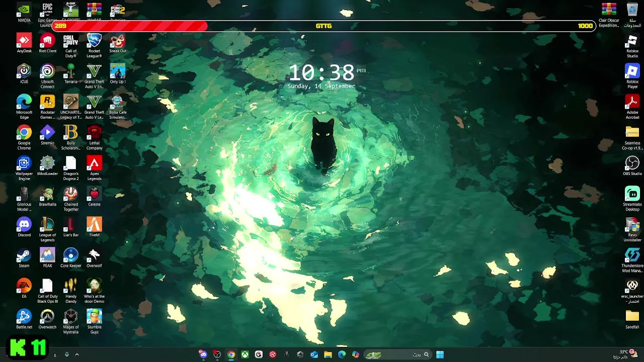Open the Core Keeper shortcut

click(x=71, y=258)
